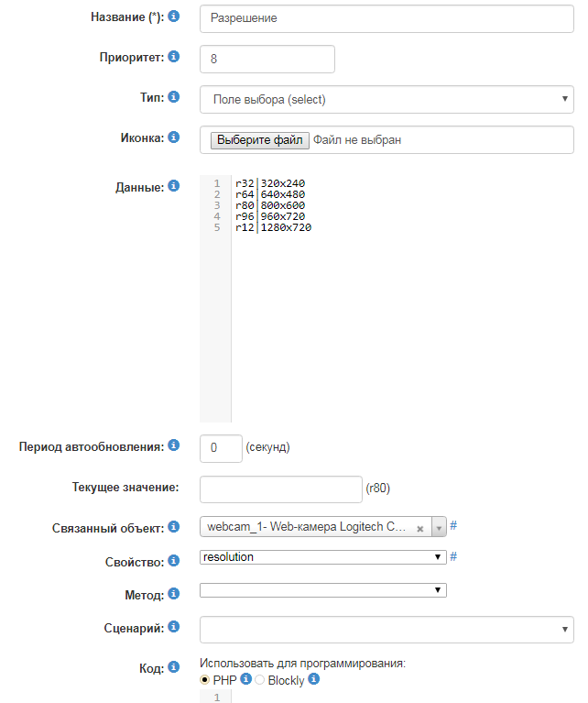The height and width of the screenshot is (703, 588).
Task: Expand the Сценарий dropdown
Action: [x=387, y=630]
